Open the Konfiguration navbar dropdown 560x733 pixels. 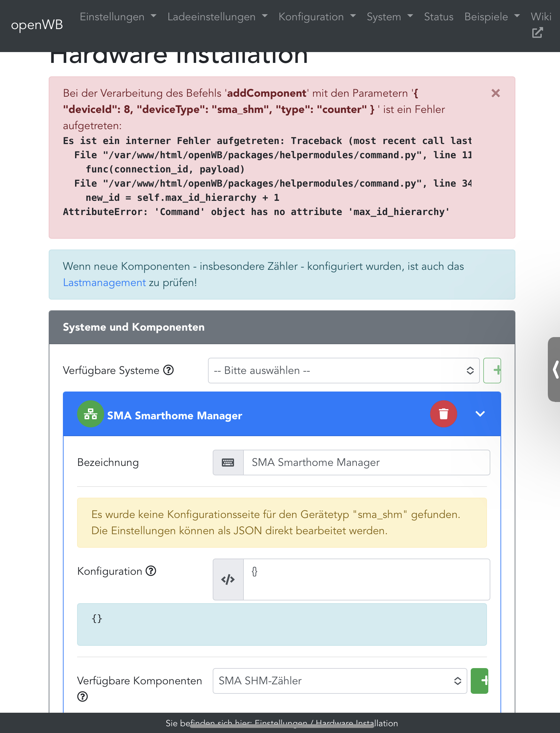317,17
